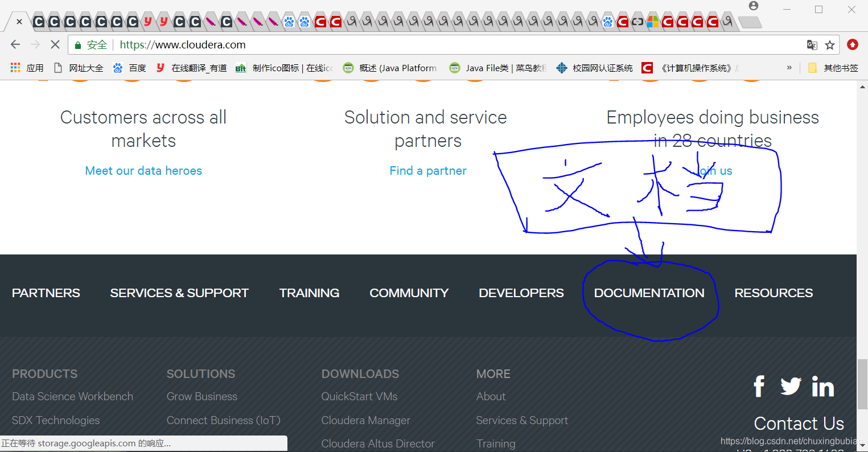This screenshot has height=452, width=868.
Task: Open the 其他书签 folder
Action: [x=833, y=68]
